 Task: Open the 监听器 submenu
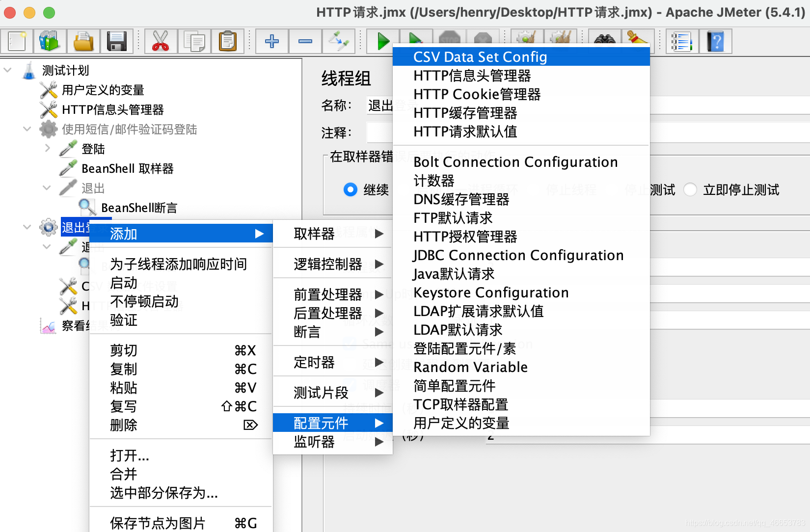333,442
